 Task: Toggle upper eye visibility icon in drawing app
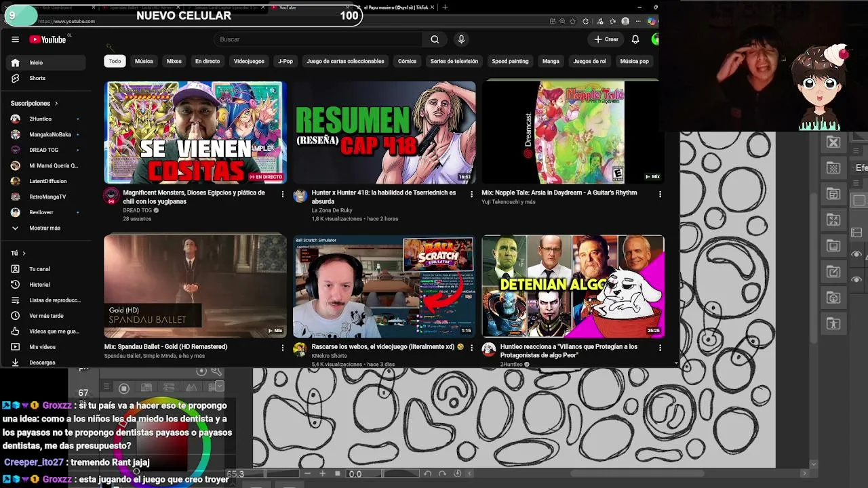[856, 254]
